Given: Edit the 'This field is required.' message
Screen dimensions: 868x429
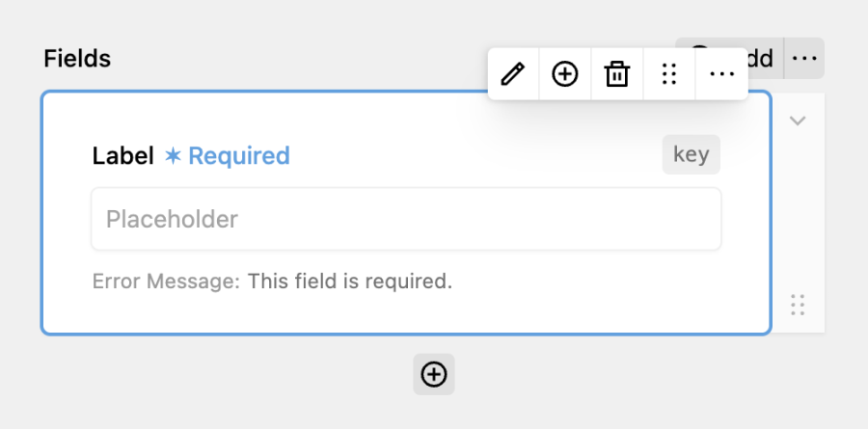Looking at the screenshot, I should pyautogui.click(x=350, y=282).
